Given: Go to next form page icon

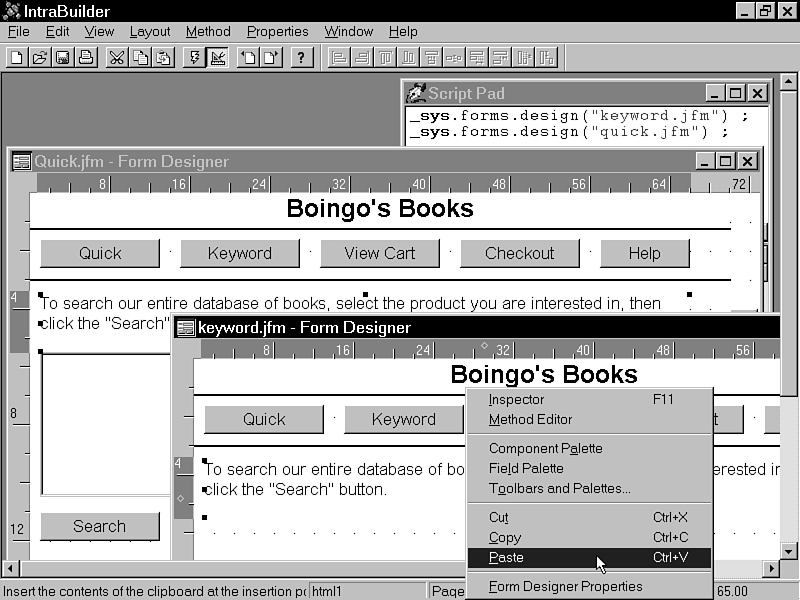Looking at the screenshot, I should (x=272, y=57).
